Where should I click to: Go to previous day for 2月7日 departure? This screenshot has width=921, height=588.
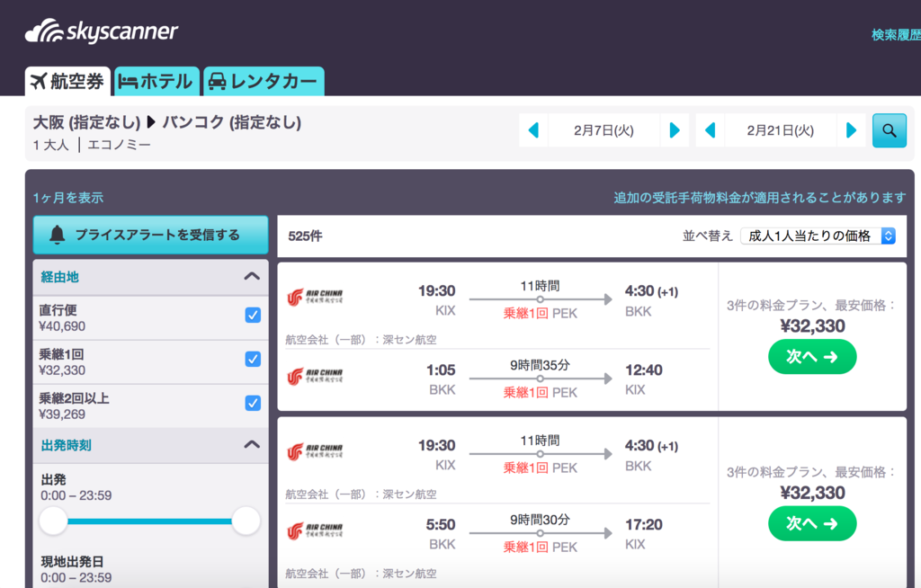coord(533,130)
